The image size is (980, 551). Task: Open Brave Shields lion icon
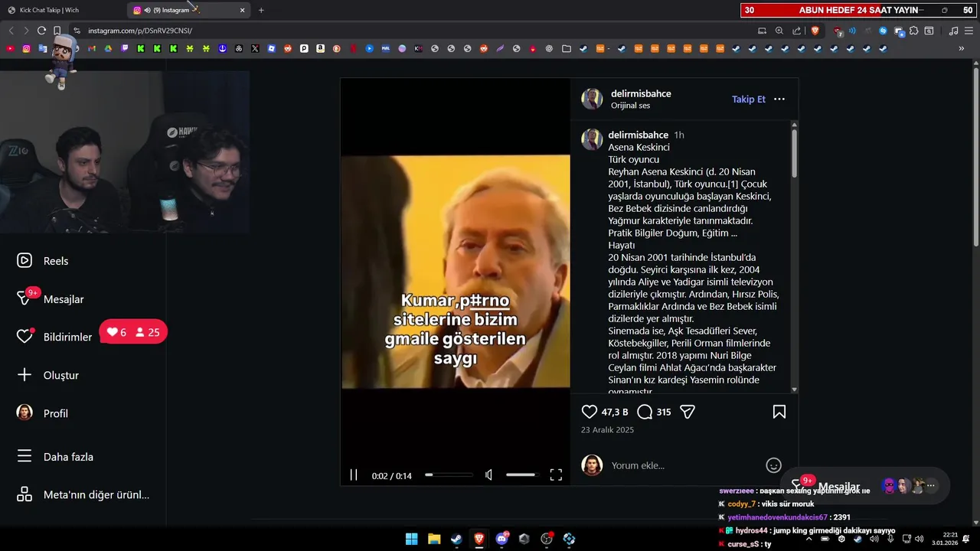[x=815, y=31]
